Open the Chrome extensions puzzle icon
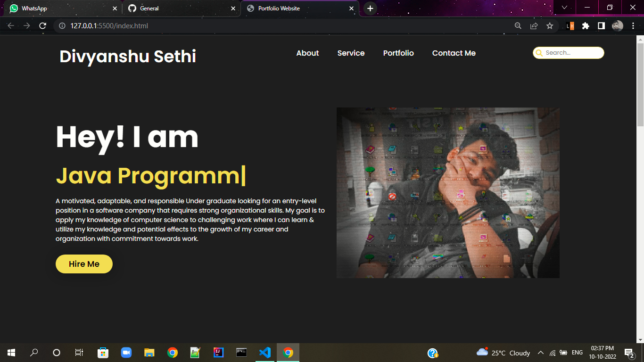644x362 pixels. point(585,26)
